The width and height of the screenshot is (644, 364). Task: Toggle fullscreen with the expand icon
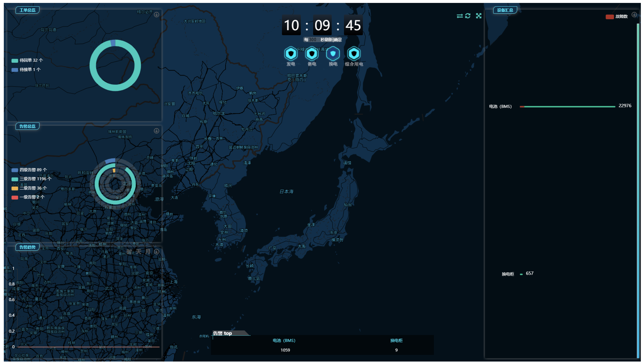478,16
